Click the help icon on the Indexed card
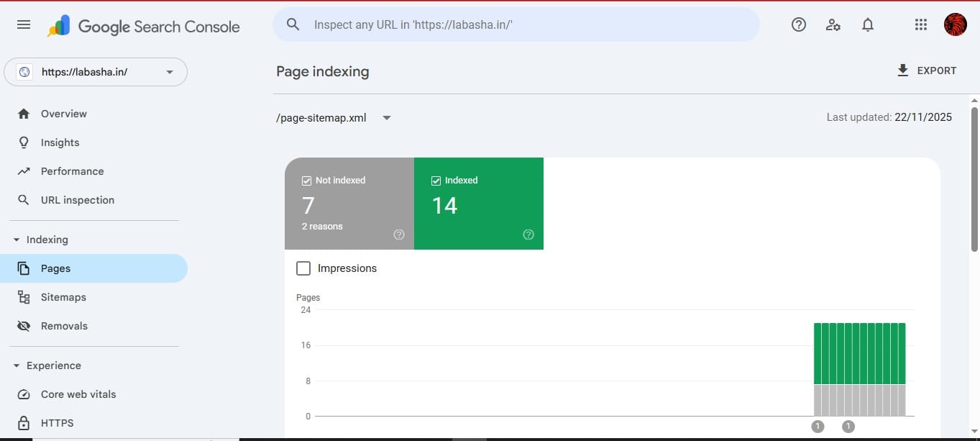Screen dimensions: 980x441 click(x=528, y=234)
